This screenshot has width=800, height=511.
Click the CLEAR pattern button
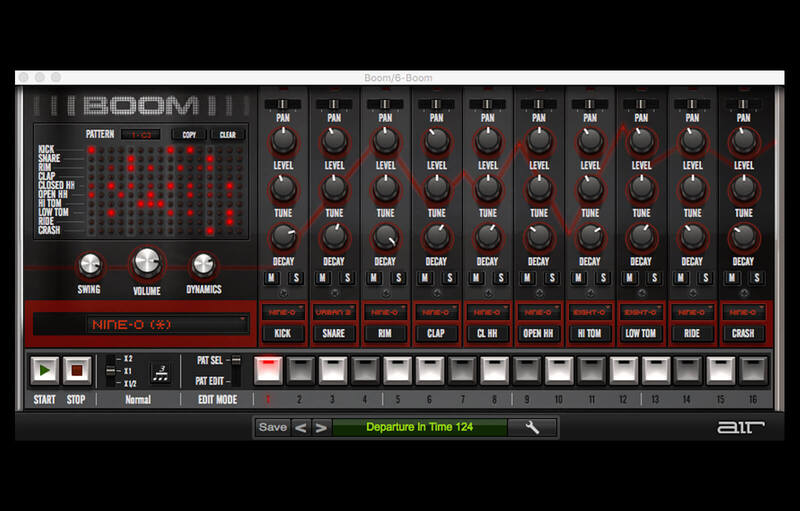[x=228, y=135]
